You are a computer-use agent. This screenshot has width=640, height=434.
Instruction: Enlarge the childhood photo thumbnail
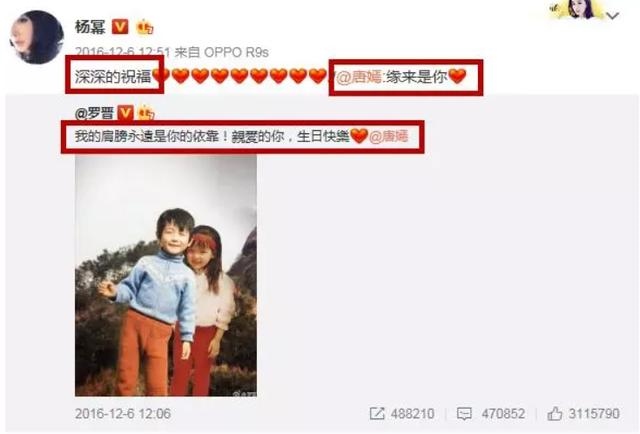click(166, 276)
